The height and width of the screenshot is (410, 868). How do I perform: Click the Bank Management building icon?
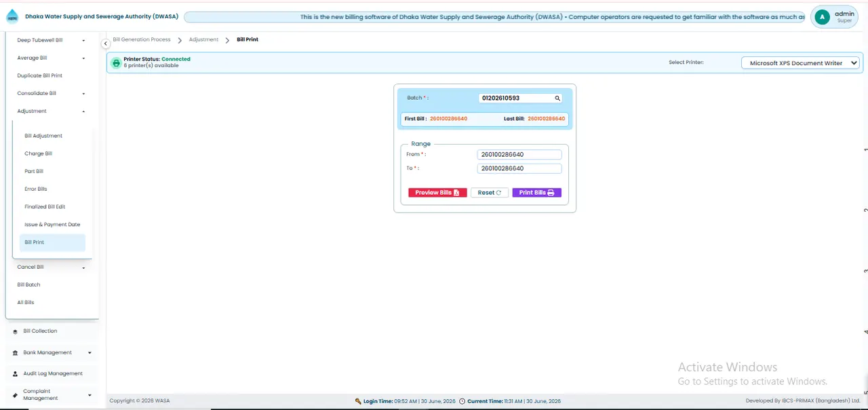click(x=15, y=353)
